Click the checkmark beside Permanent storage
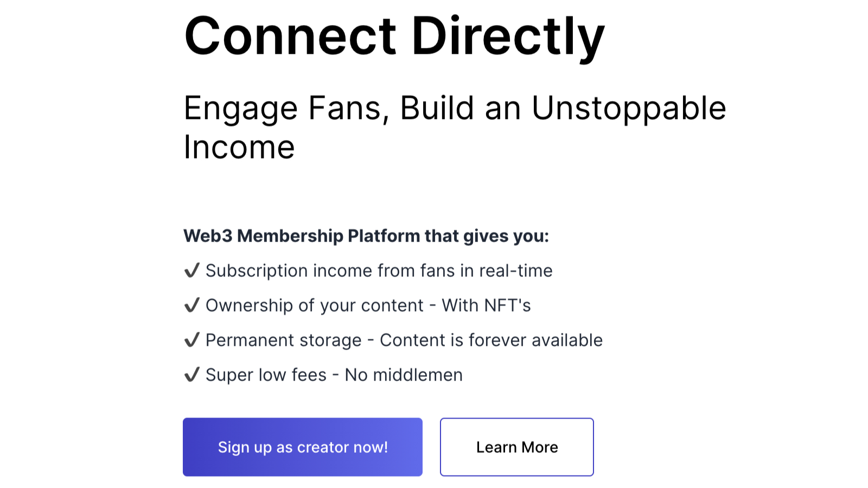The height and width of the screenshot is (488, 868). (192, 340)
